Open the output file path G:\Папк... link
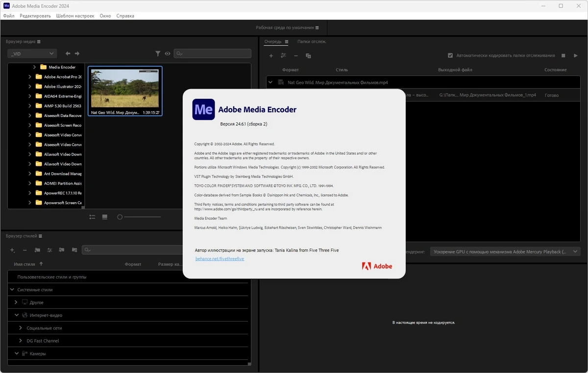The height and width of the screenshot is (373, 588). [x=488, y=95]
